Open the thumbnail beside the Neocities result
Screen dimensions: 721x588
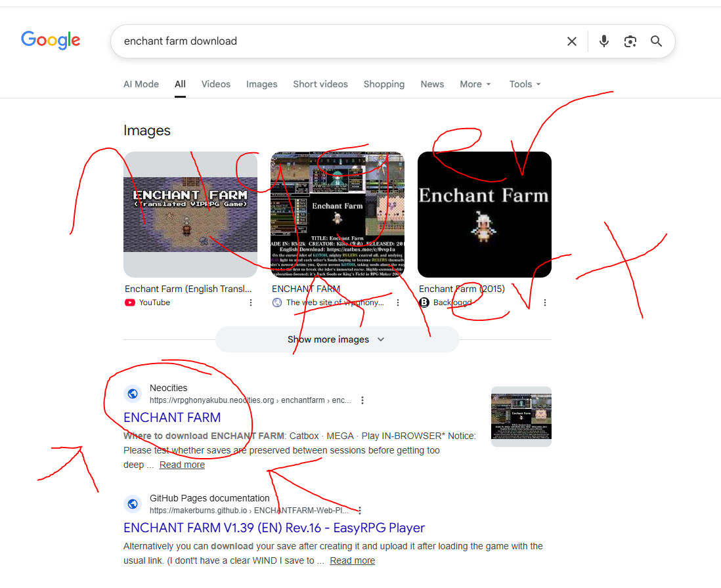pyautogui.click(x=521, y=417)
